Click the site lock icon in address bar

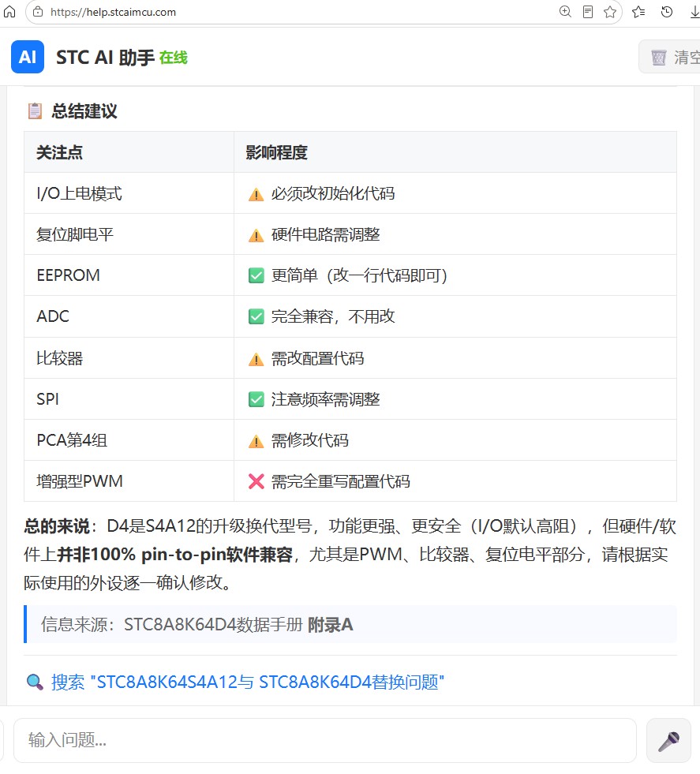tap(38, 12)
